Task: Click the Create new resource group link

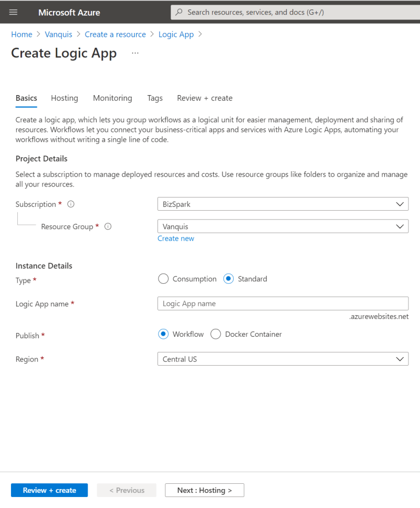Action: point(176,239)
